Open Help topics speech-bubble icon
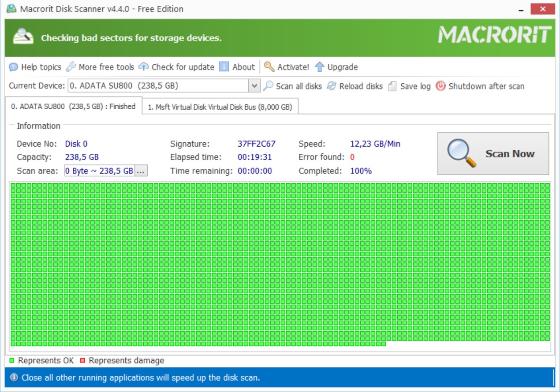This screenshot has width=560, height=392. tap(13, 67)
